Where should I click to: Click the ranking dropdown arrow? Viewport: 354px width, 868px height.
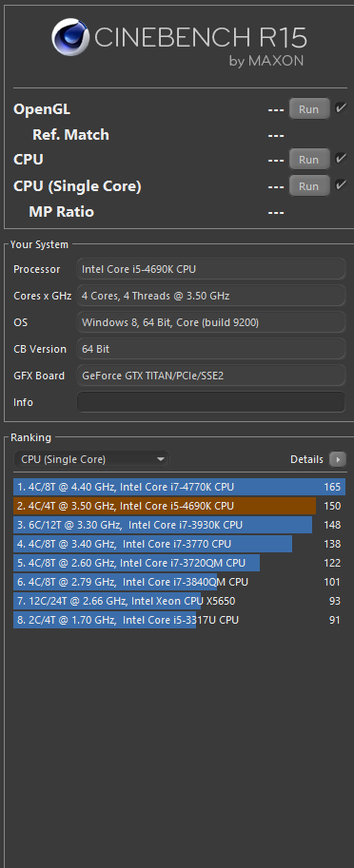coord(161,459)
